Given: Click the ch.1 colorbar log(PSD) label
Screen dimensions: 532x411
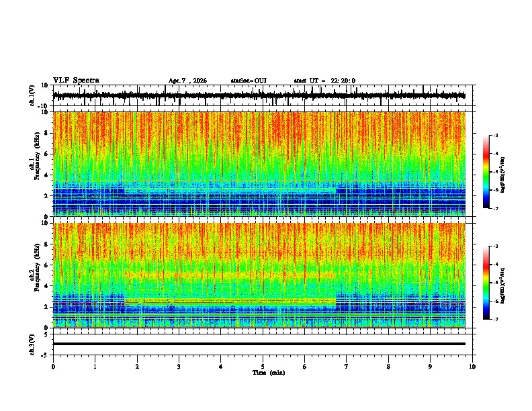Looking at the screenshot, I should point(503,175).
